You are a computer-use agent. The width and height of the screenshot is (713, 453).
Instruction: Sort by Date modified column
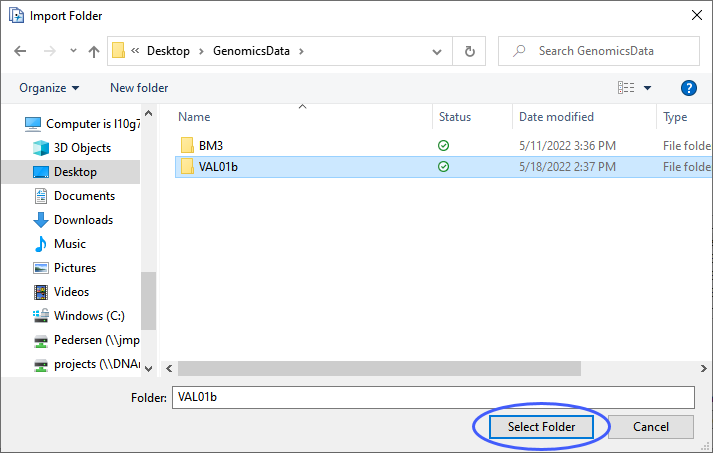556,117
